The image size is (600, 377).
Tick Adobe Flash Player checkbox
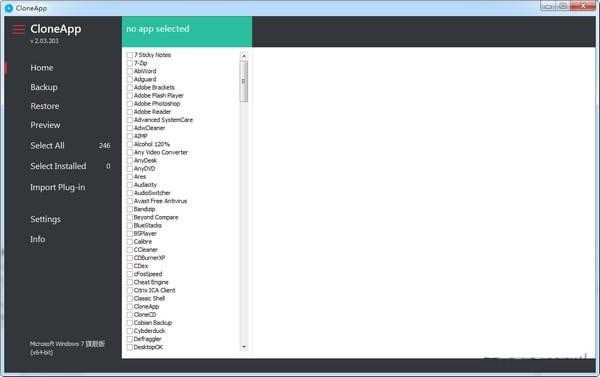click(130, 96)
